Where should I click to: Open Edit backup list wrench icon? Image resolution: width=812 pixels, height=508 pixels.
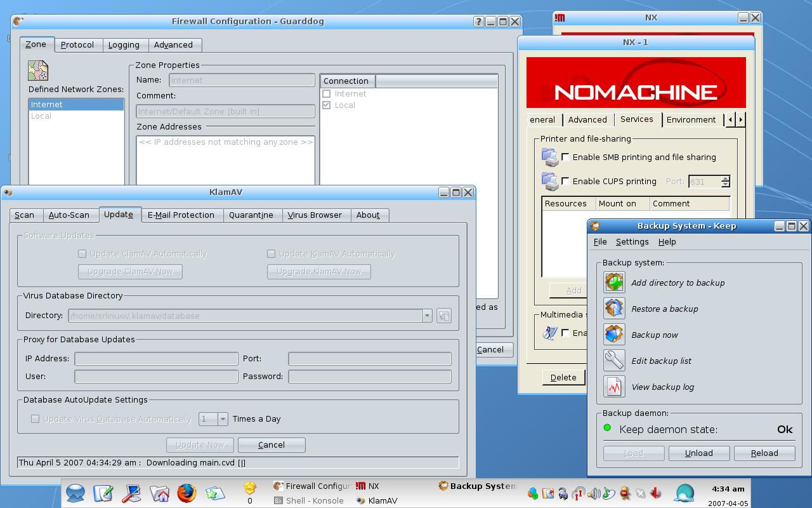[x=614, y=361]
